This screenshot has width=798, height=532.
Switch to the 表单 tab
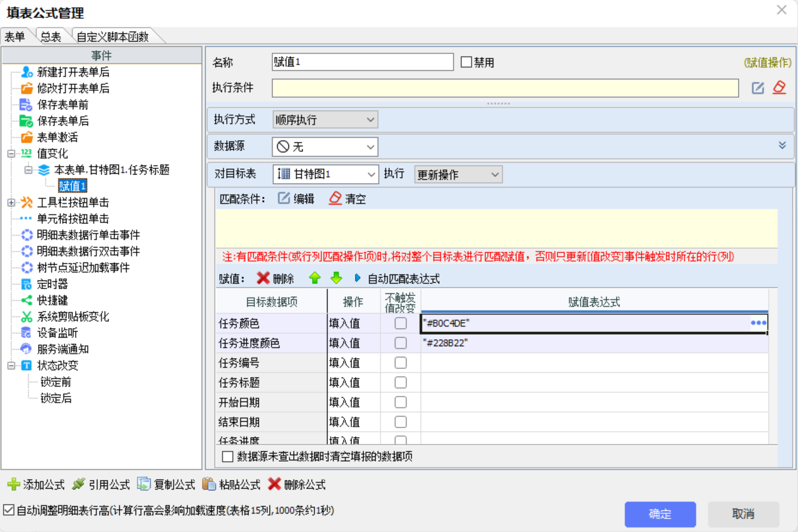pyautogui.click(x=15, y=37)
